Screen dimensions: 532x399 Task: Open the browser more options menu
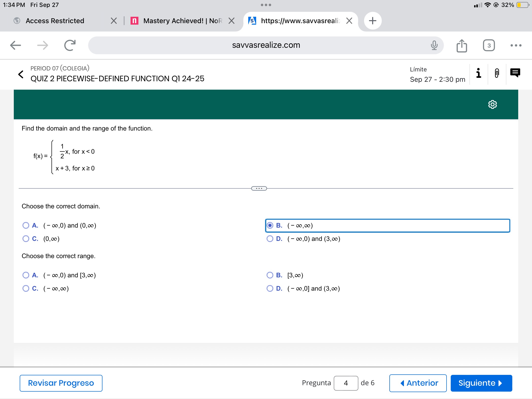516,45
